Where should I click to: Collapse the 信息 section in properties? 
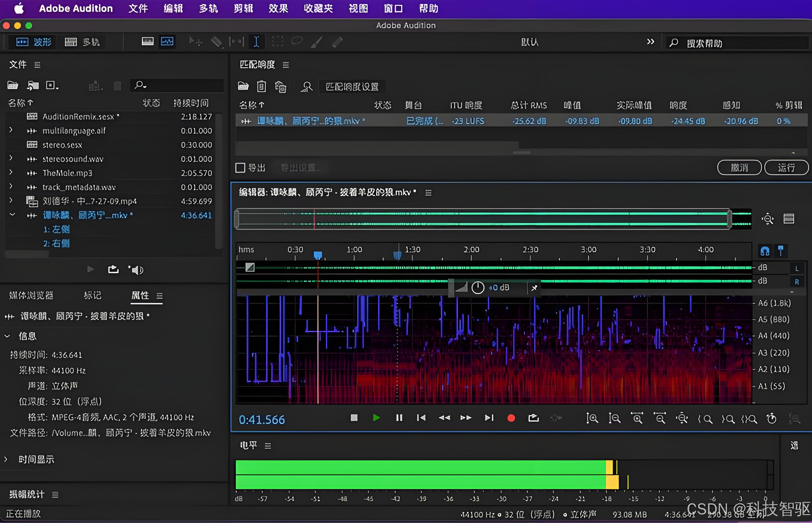[7, 336]
